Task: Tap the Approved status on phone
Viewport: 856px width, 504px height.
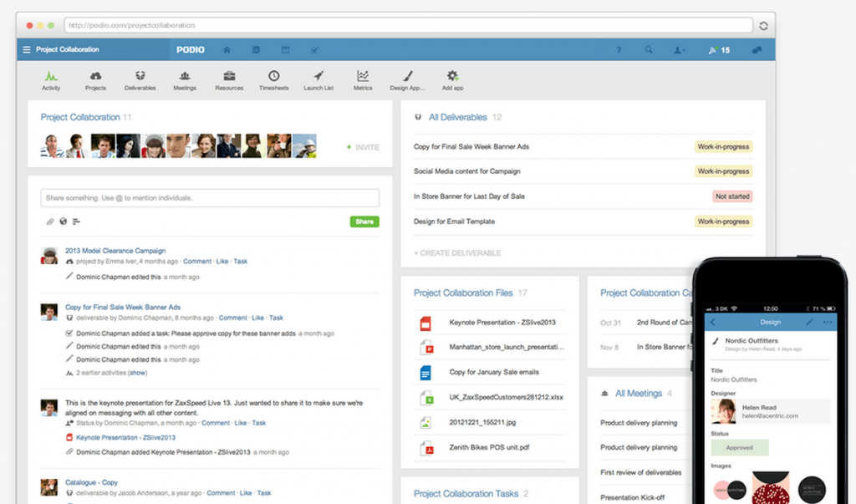Action: point(740,448)
